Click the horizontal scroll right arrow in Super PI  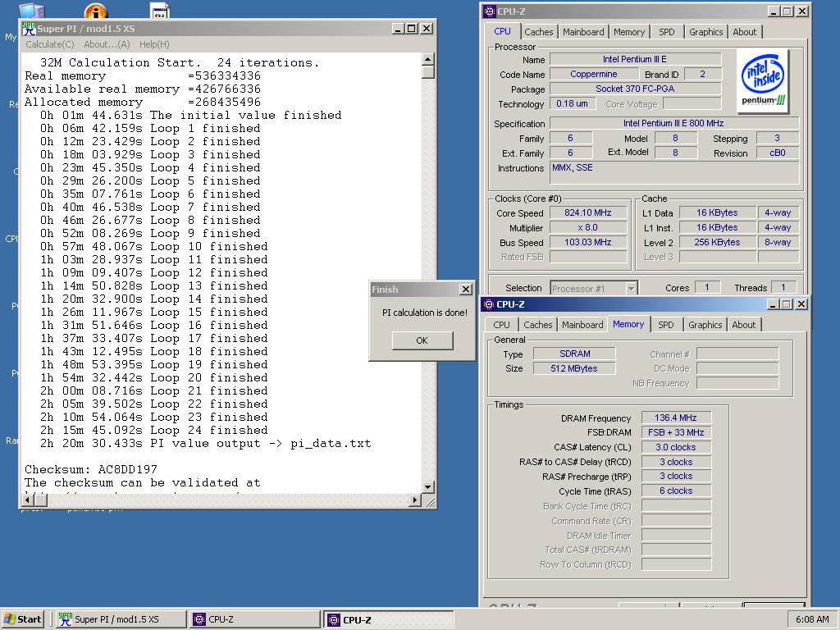(414, 500)
